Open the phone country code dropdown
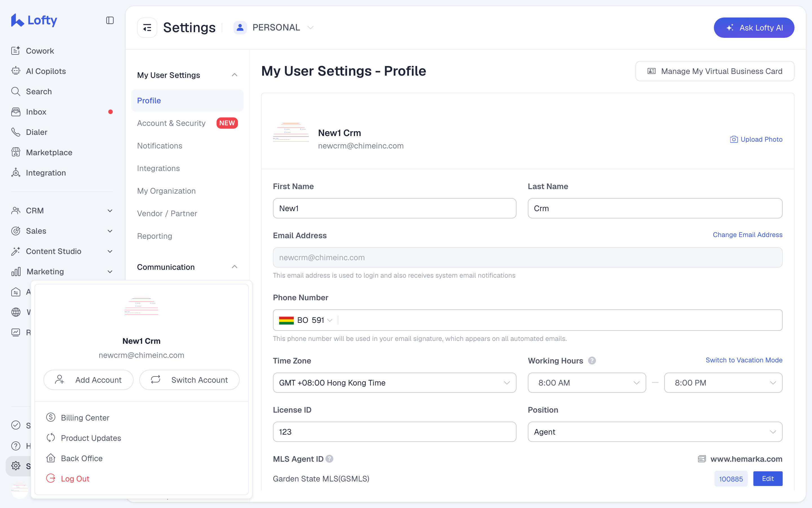This screenshot has width=812, height=508. coord(306,320)
